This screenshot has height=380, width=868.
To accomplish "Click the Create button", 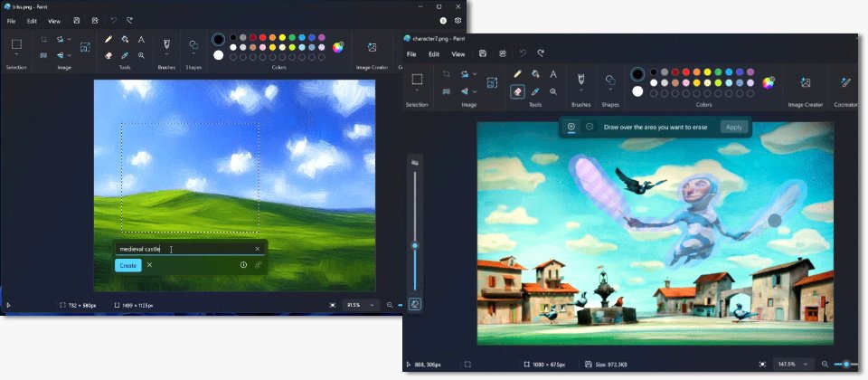I will [x=127, y=265].
